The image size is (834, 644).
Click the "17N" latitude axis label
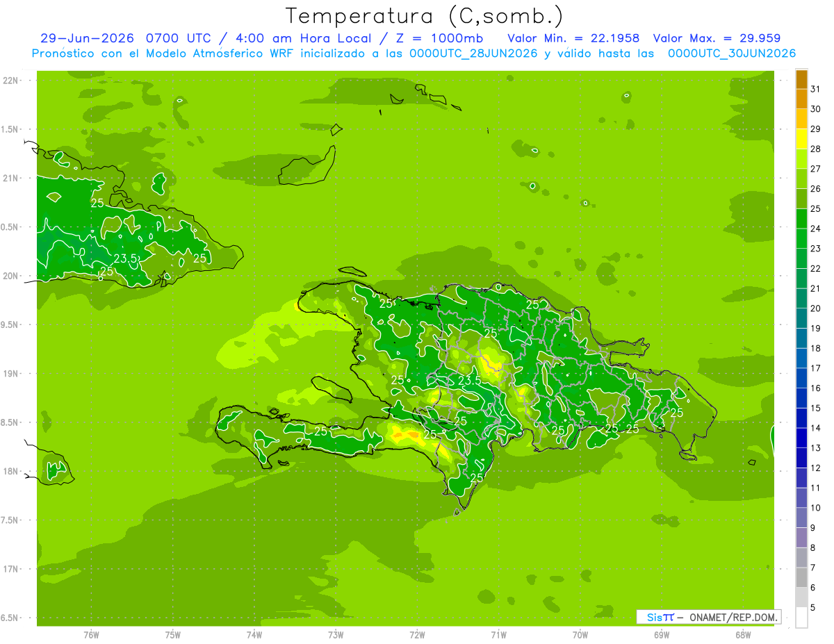click(x=10, y=569)
